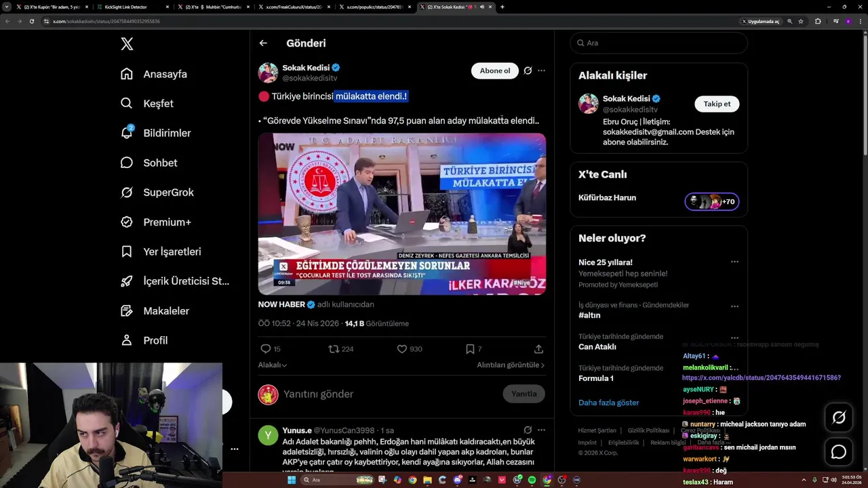The height and width of the screenshot is (488, 868).
Task: Open the @sokakkedisitv handle link
Action: coord(310,79)
